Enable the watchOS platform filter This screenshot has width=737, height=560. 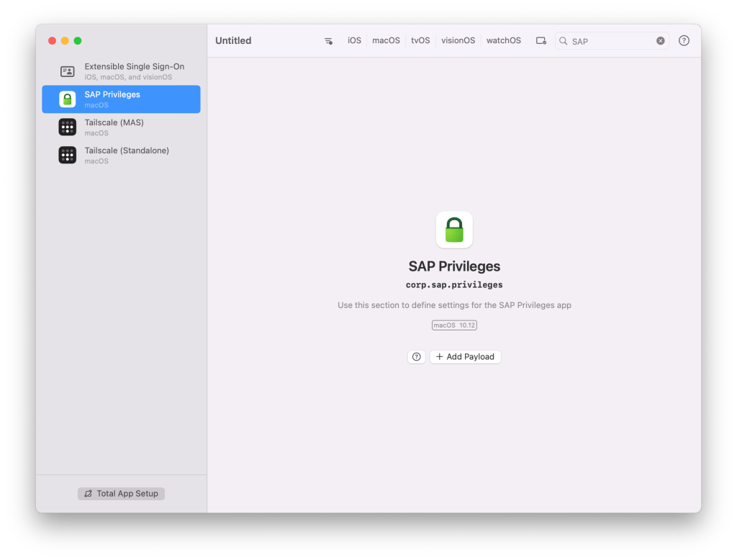[503, 41]
